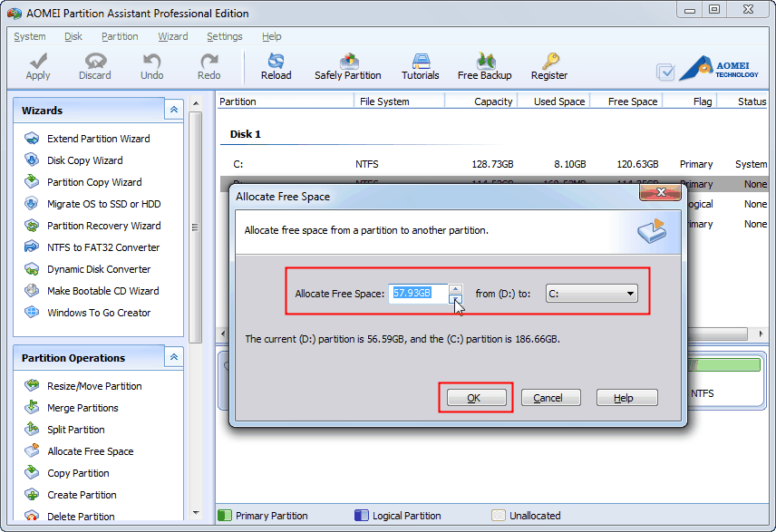
Task: Click the Redo arrow icon
Action: (209, 62)
